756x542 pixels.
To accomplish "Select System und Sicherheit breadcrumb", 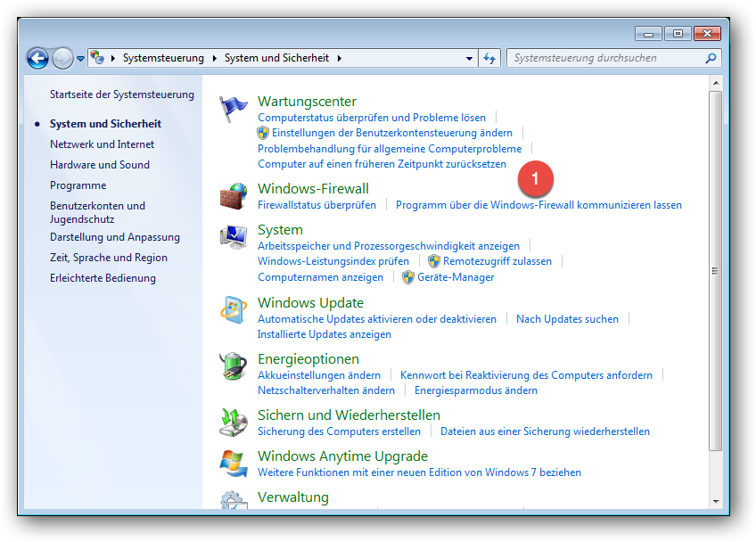I will tap(276, 58).
